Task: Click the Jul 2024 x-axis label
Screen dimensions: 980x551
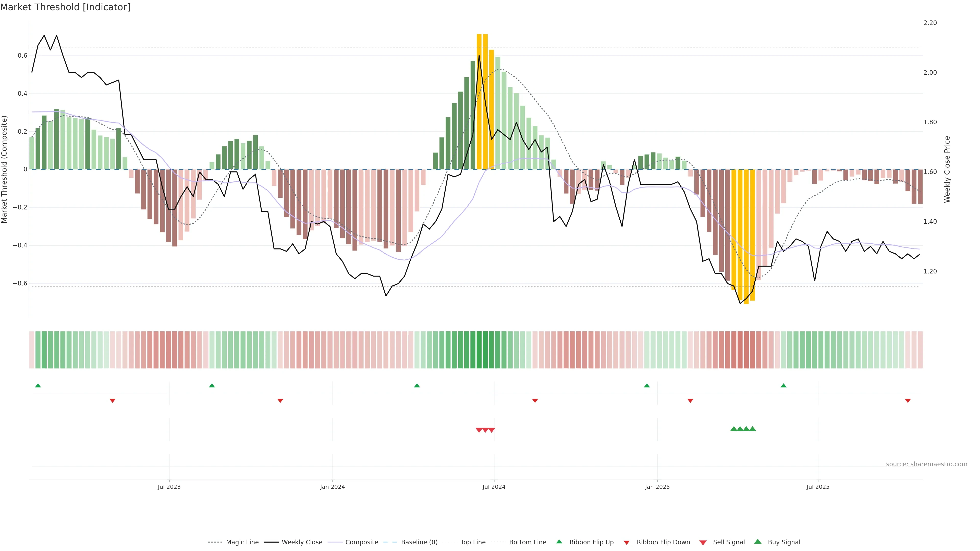Action: pos(494,487)
